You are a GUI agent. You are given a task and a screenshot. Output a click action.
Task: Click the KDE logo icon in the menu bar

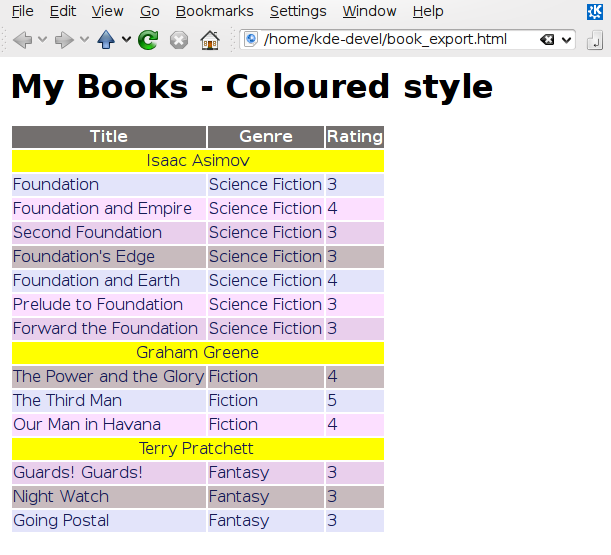pos(594,11)
